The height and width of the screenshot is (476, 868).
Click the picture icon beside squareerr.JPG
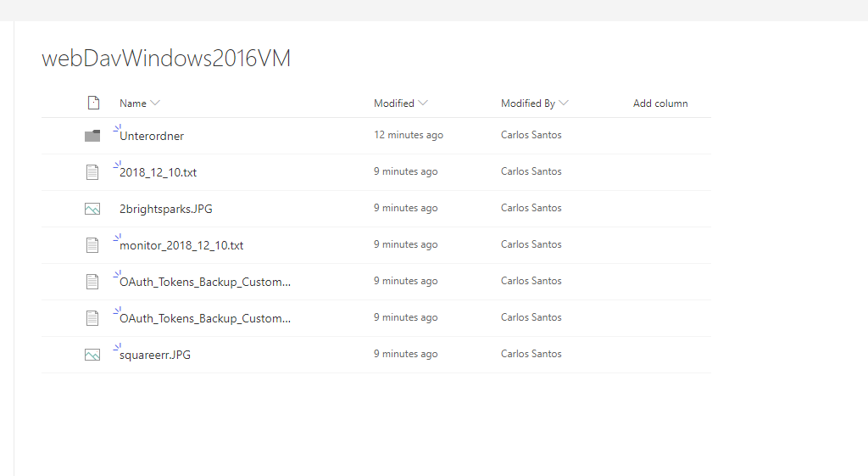point(92,355)
